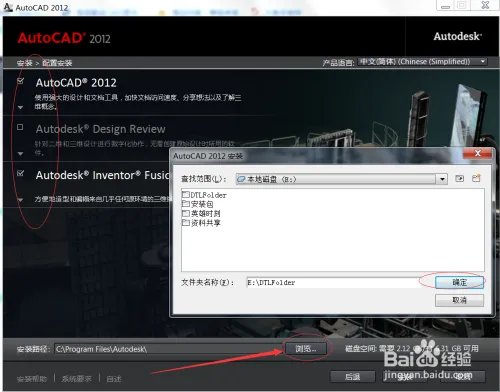
Task: Expand AutoCAD 2012 configuration arrow
Action: coord(20,107)
